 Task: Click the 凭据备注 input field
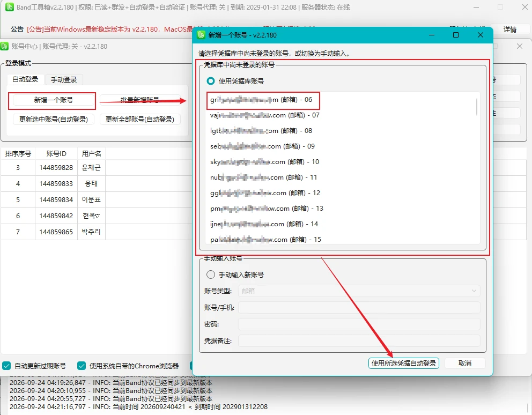click(x=359, y=340)
